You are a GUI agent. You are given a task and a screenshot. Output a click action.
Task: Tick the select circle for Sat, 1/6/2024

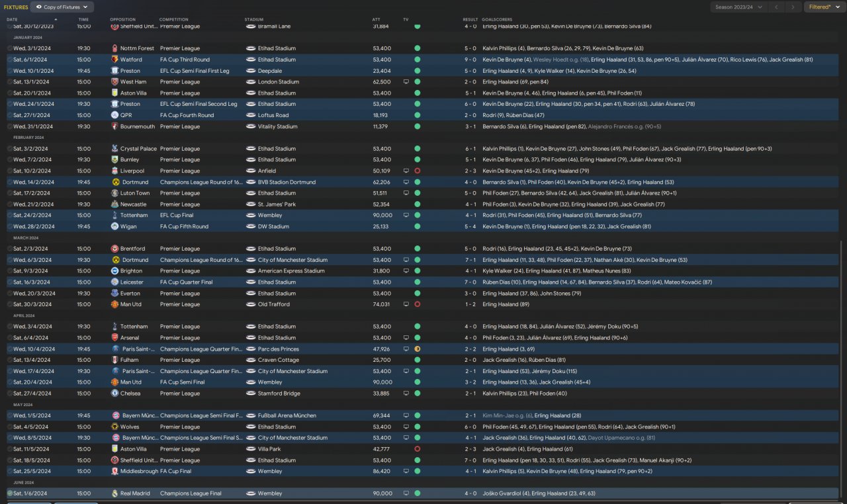(x=10, y=493)
